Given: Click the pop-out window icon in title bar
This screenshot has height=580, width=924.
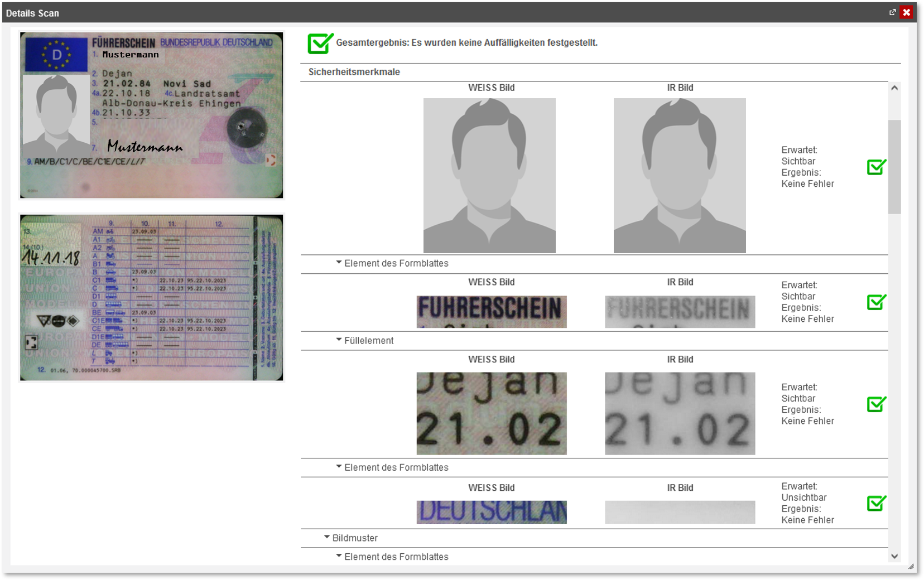Looking at the screenshot, I should coord(892,12).
